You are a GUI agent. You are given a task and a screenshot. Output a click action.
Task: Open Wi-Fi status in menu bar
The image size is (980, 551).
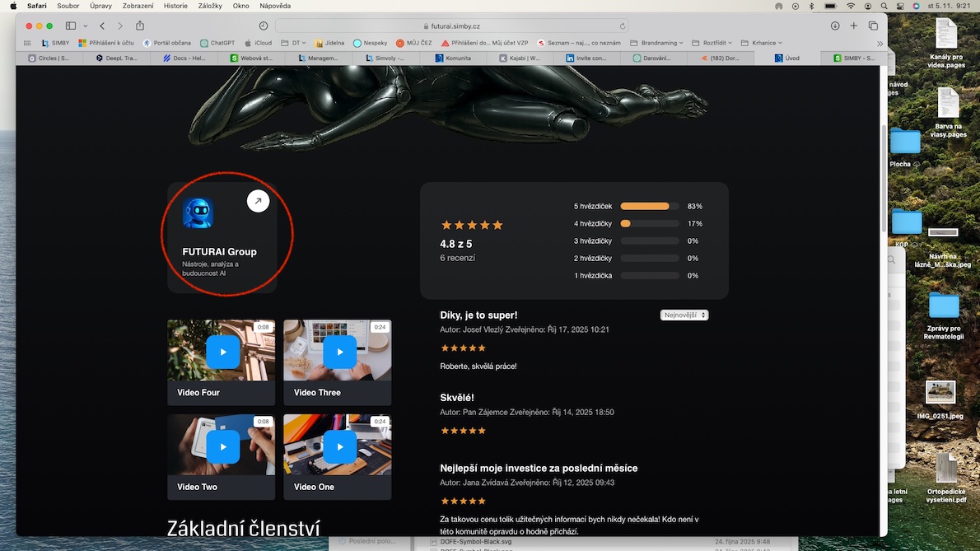[851, 6]
